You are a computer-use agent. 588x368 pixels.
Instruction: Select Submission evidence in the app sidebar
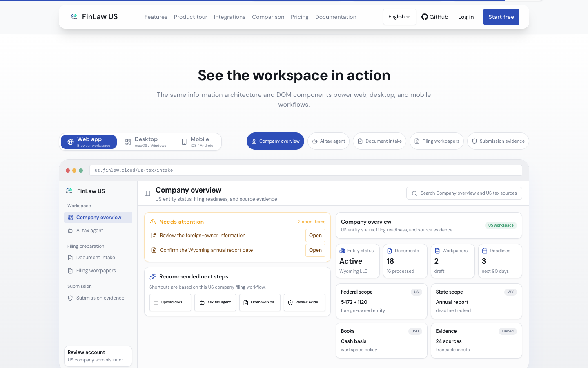[98, 298]
